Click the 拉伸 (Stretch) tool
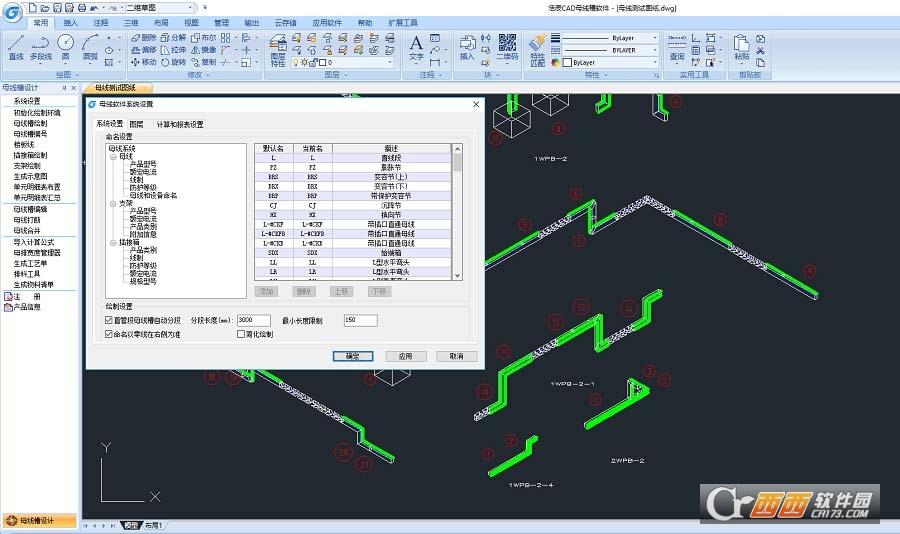 click(173, 50)
